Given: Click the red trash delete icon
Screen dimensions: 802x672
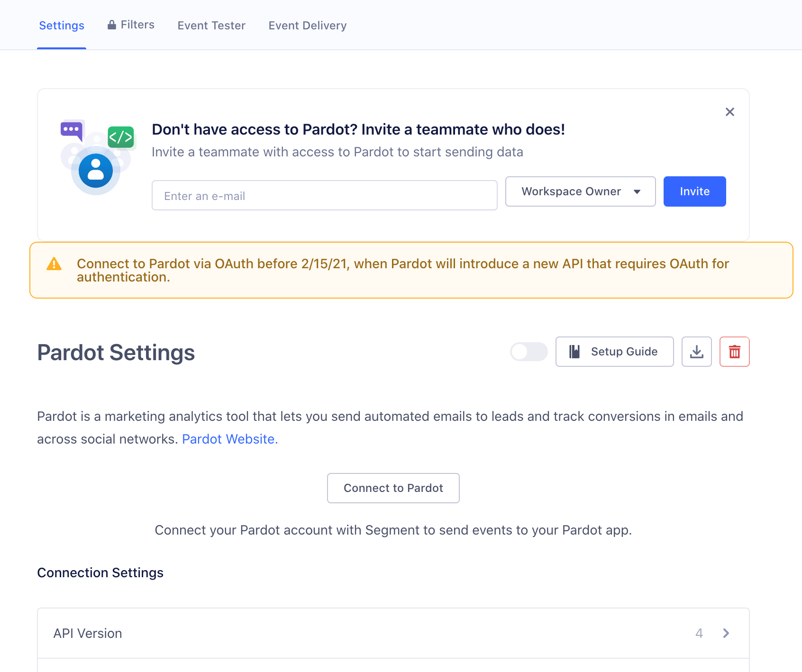Looking at the screenshot, I should [735, 352].
